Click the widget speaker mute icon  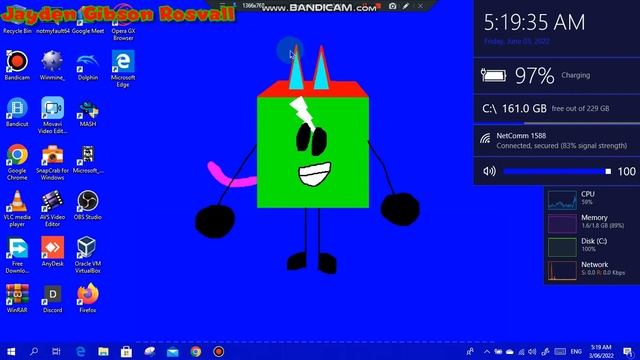[489, 171]
